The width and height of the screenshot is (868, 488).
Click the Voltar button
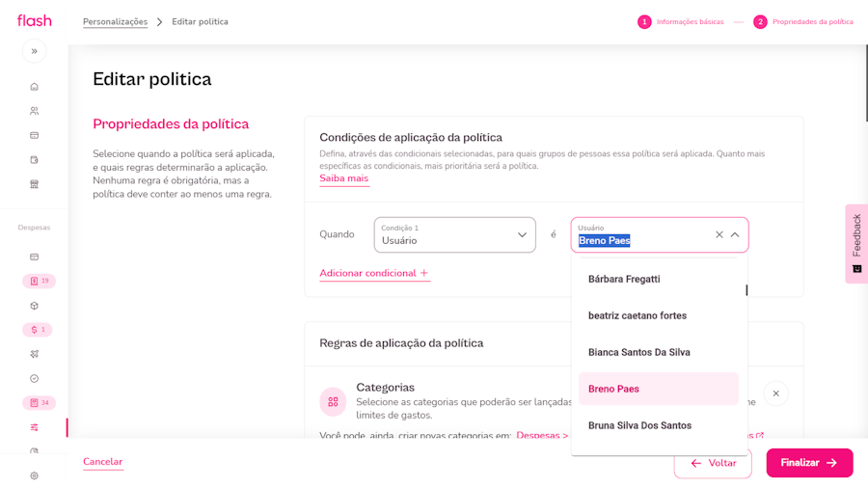click(x=713, y=463)
